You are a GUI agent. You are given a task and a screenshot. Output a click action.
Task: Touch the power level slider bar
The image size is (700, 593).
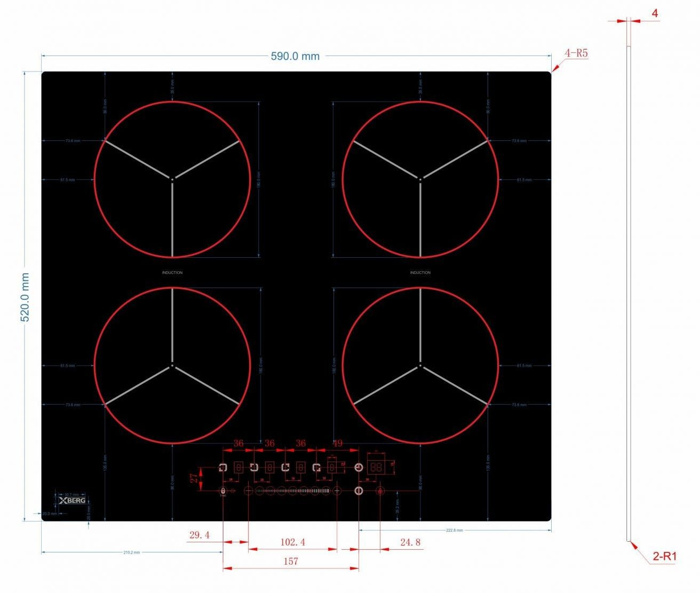(292, 491)
